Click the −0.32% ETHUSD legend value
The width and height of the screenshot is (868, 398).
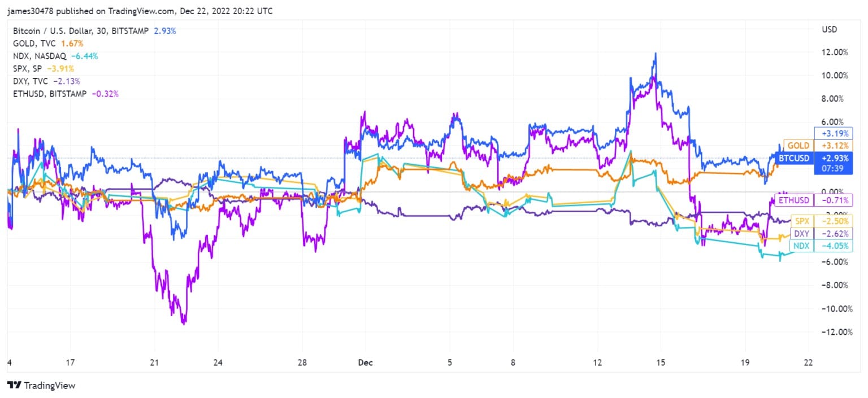click(x=105, y=93)
